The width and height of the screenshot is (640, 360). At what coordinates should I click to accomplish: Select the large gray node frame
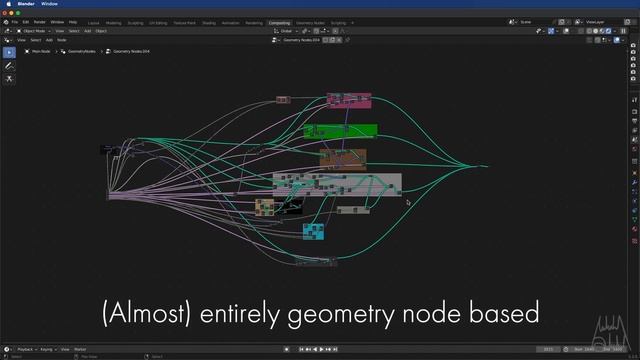pos(338,184)
